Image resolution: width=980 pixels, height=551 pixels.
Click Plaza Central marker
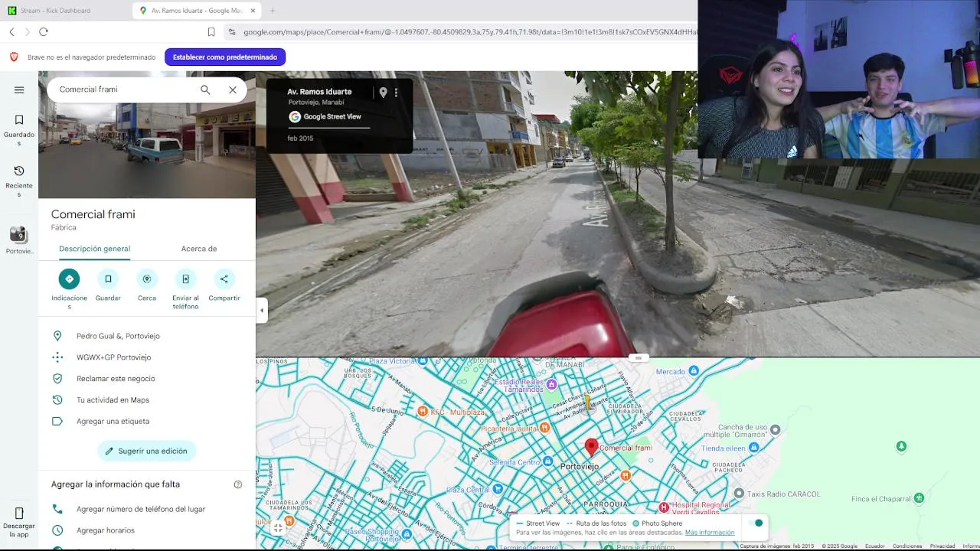pos(498,489)
